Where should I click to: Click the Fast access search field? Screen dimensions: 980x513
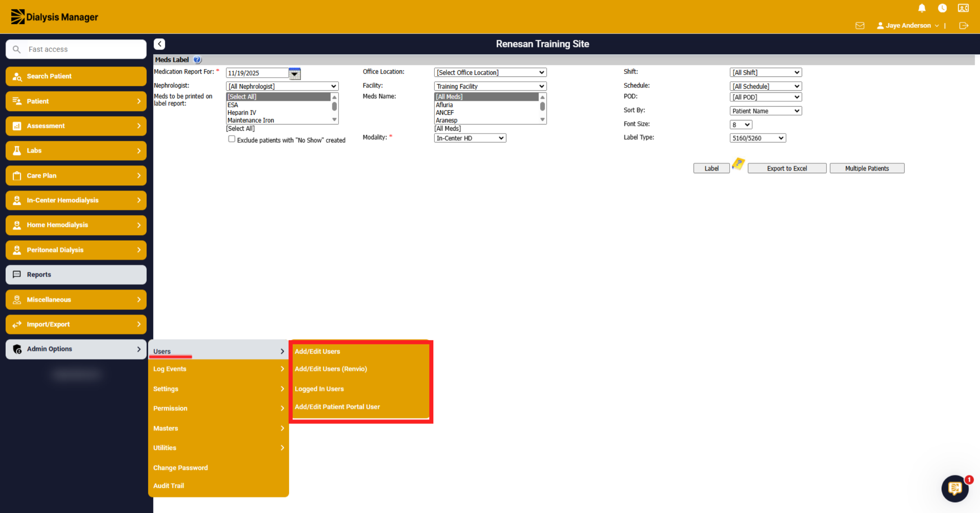coord(76,49)
